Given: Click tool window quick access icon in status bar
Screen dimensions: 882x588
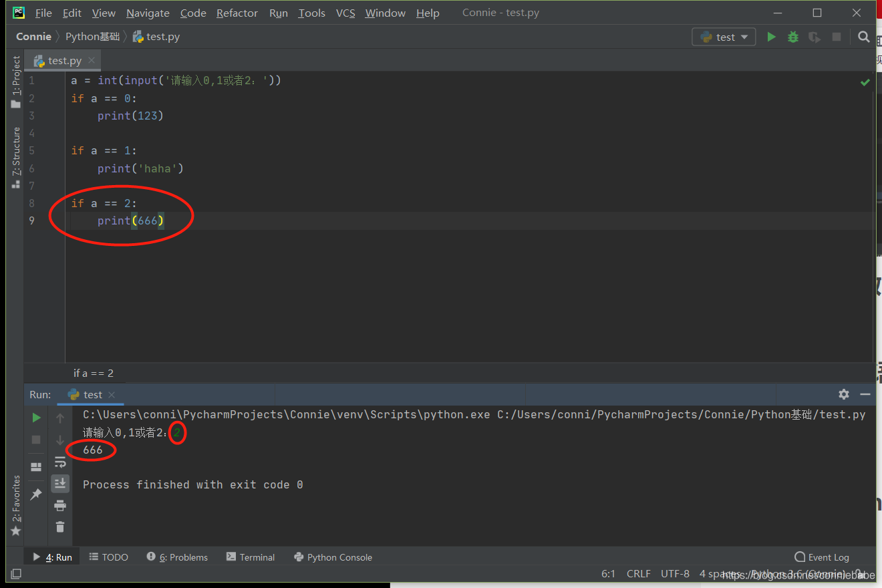Looking at the screenshot, I should pyautogui.click(x=16, y=573).
